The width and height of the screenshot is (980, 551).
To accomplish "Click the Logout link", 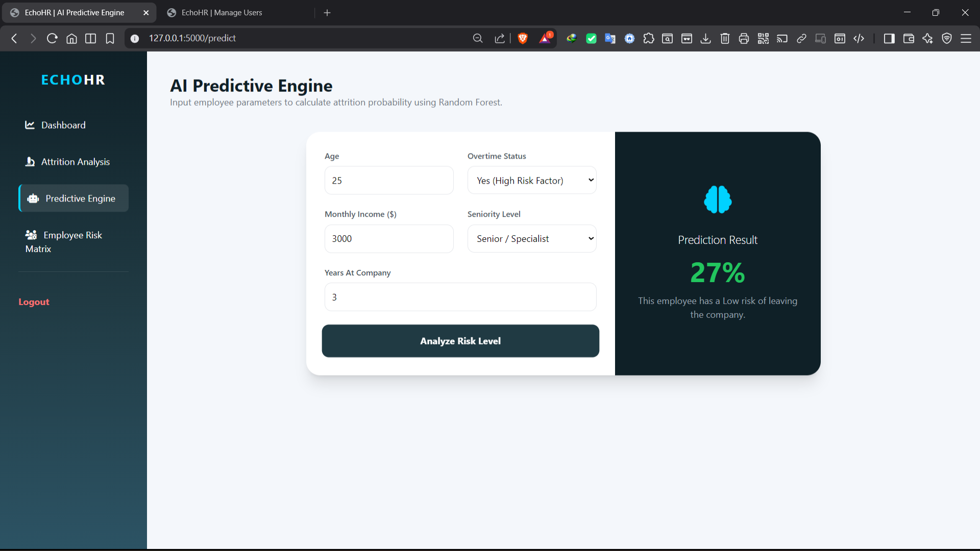I will (34, 302).
